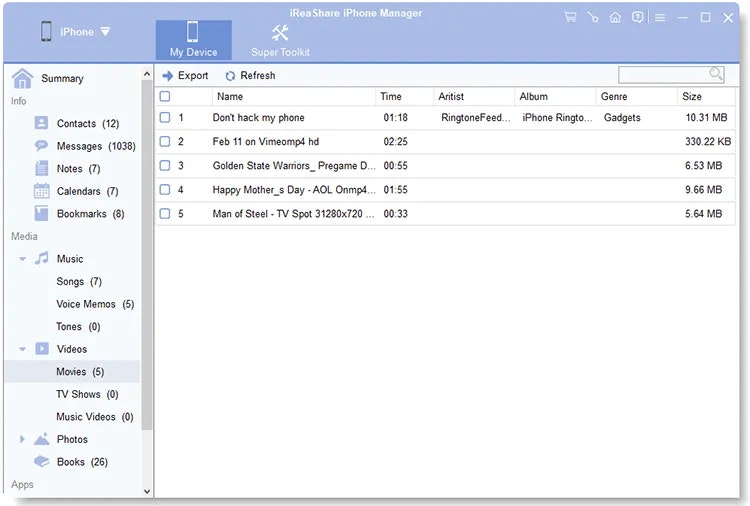Sort by the Album column header
The height and width of the screenshot is (506, 750).
(x=555, y=96)
